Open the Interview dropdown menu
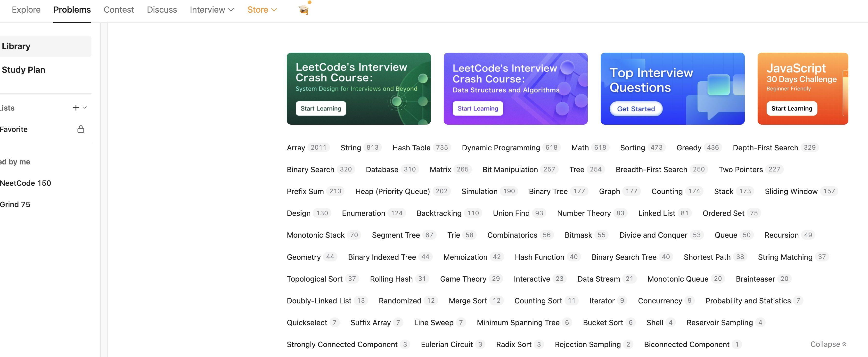 point(211,10)
